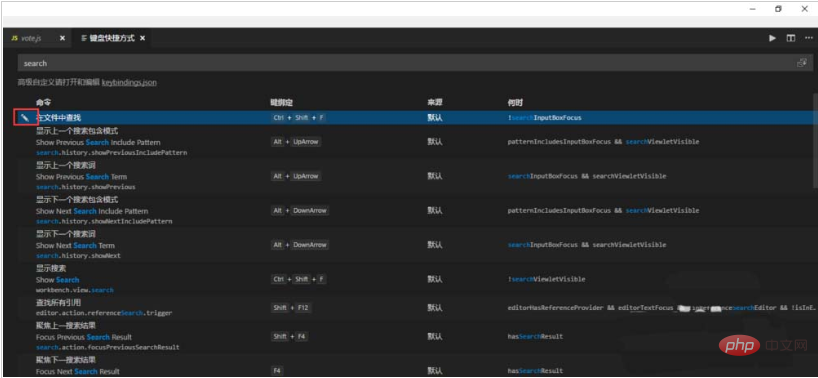Click the vertical scrollbar of the keybindings list

tap(815, 141)
